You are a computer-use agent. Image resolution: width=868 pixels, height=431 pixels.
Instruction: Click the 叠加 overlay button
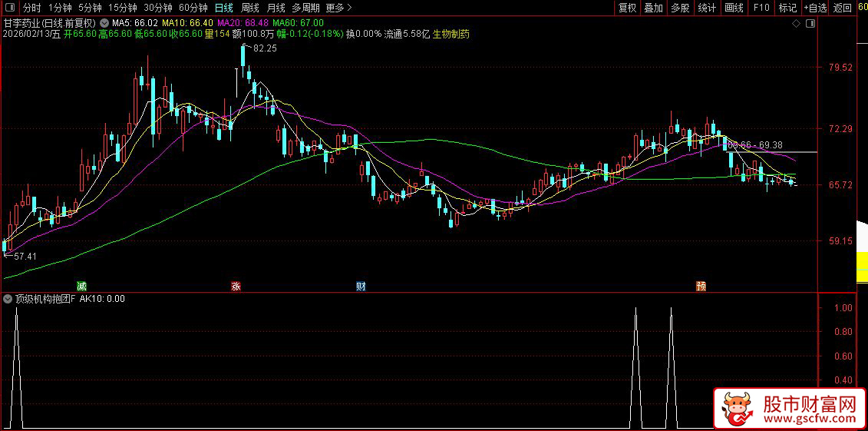point(654,8)
